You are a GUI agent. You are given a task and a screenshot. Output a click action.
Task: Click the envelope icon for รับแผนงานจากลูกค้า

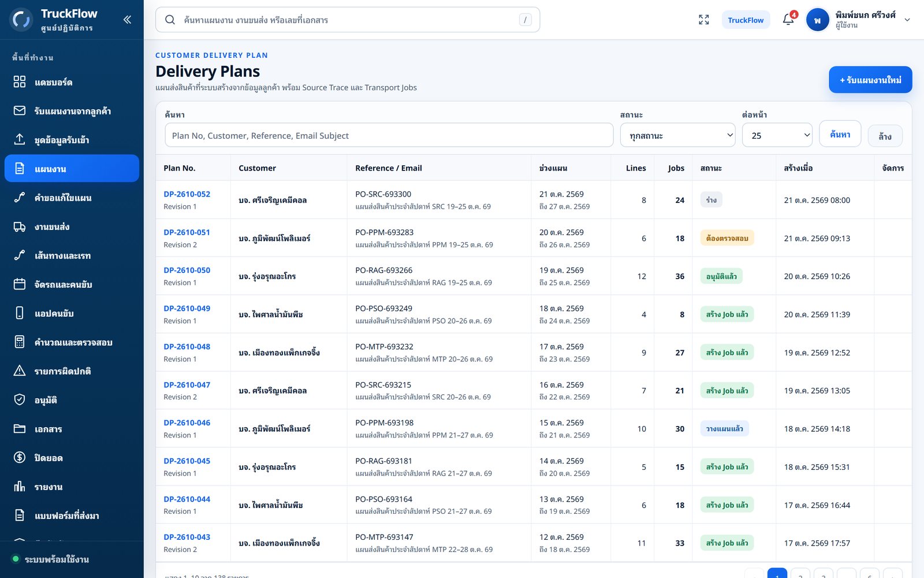point(20,110)
